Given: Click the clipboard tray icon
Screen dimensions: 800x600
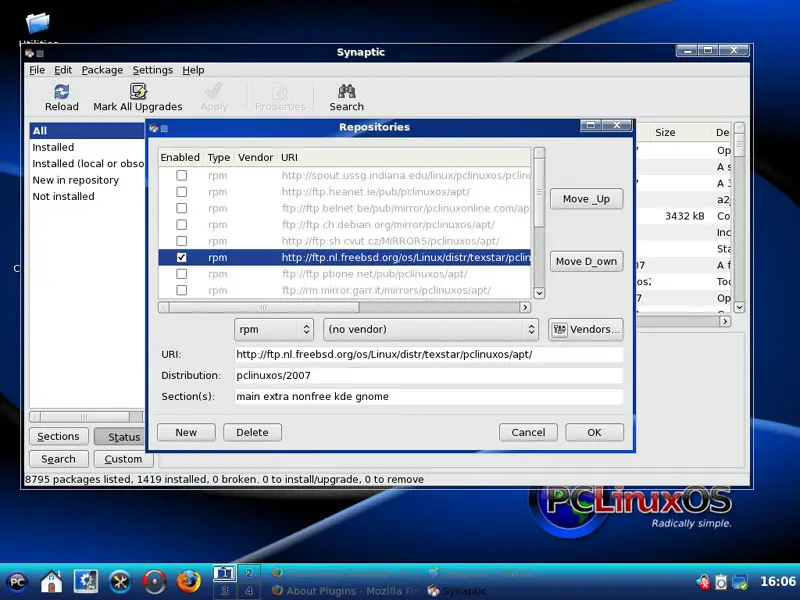Looking at the screenshot, I should 721,582.
